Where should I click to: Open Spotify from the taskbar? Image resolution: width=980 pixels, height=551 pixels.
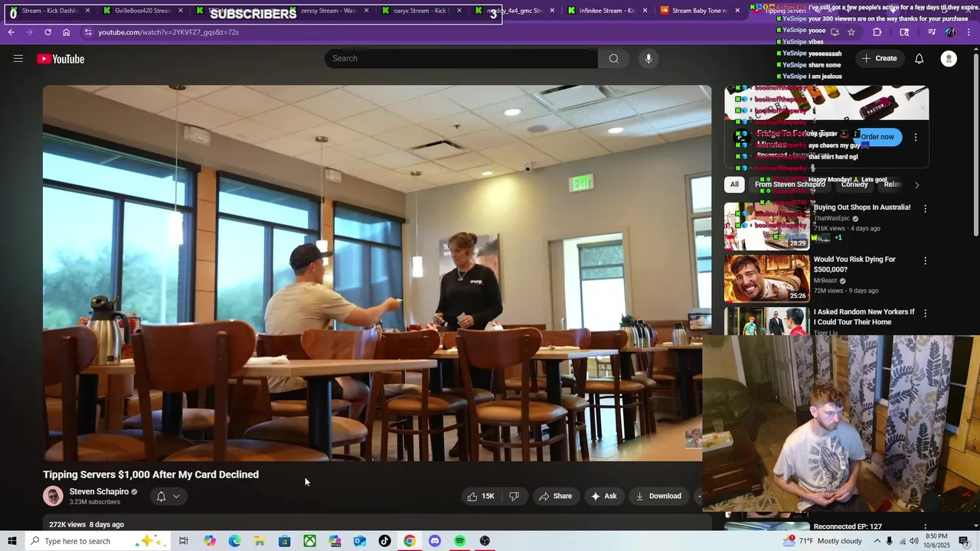pos(459,541)
